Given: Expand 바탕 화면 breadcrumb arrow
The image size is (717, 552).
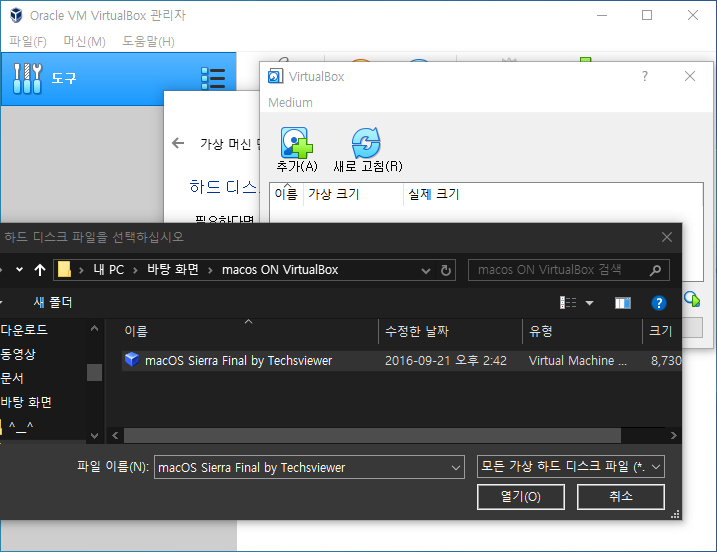Looking at the screenshot, I should pos(210,270).
